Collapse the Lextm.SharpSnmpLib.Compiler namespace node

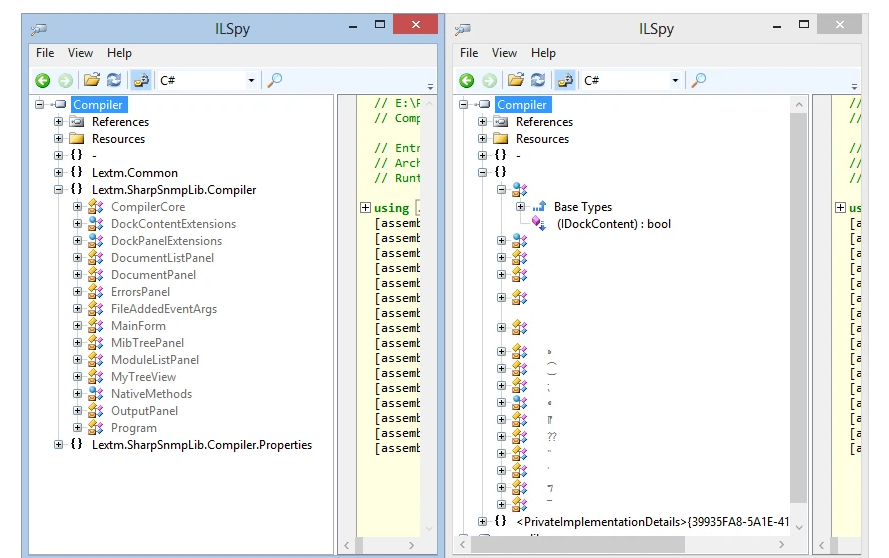(58, 190)
